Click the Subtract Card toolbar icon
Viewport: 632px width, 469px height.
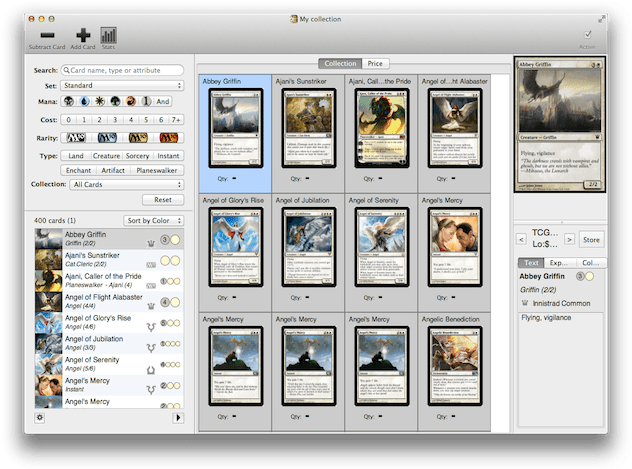(x=47, y=35)
